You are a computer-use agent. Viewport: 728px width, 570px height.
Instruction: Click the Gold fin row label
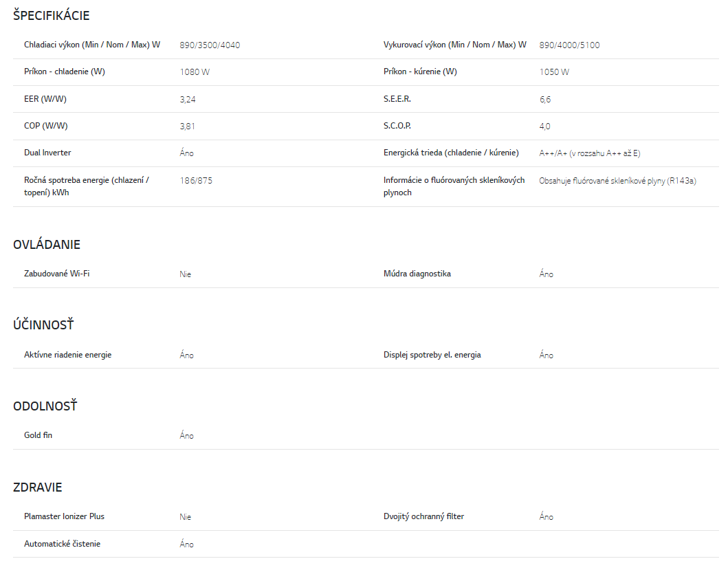(38, 435)
